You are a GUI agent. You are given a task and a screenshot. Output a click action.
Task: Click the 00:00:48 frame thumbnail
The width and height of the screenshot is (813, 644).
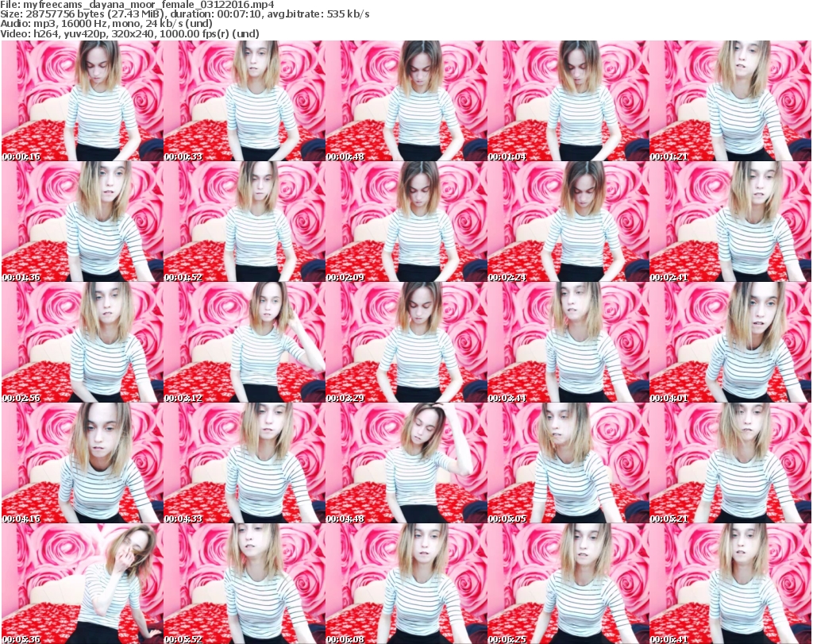[x=406, y=101]
